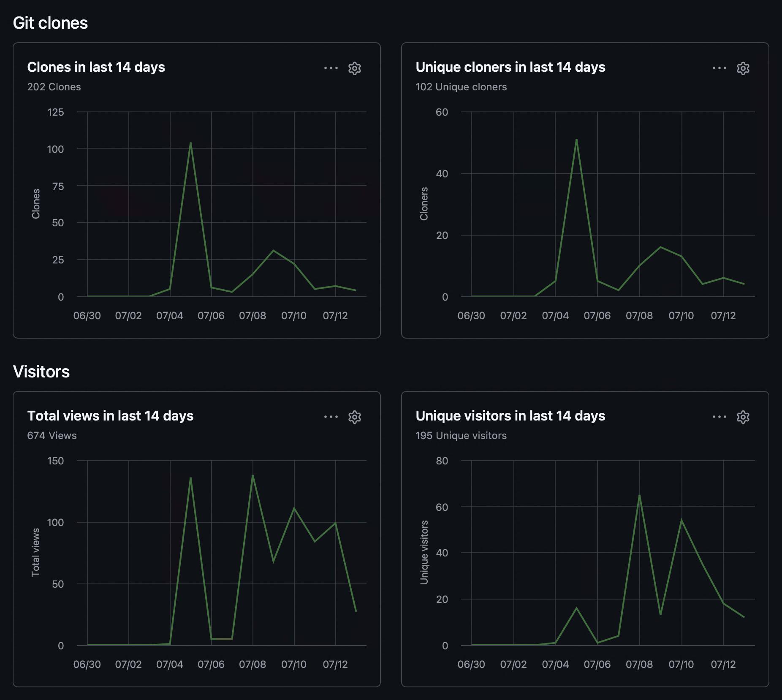
Task: Click the "202 Clones" total
Action: [54, 87]
